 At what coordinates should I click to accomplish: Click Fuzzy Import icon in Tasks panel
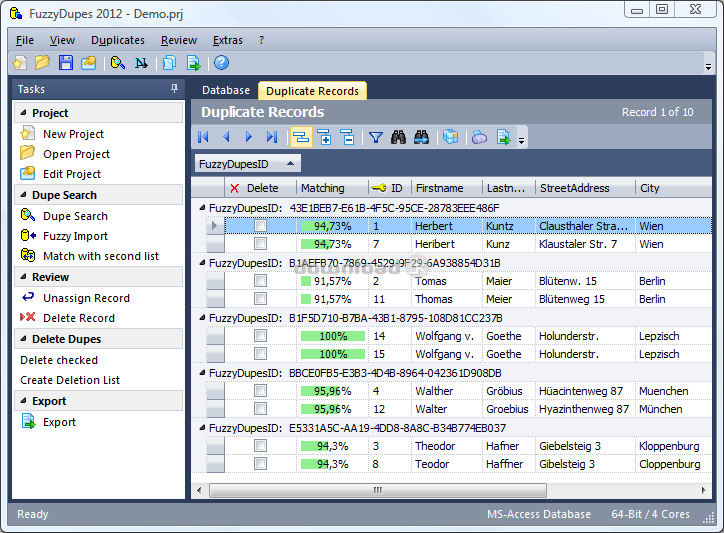coord(28,236)
